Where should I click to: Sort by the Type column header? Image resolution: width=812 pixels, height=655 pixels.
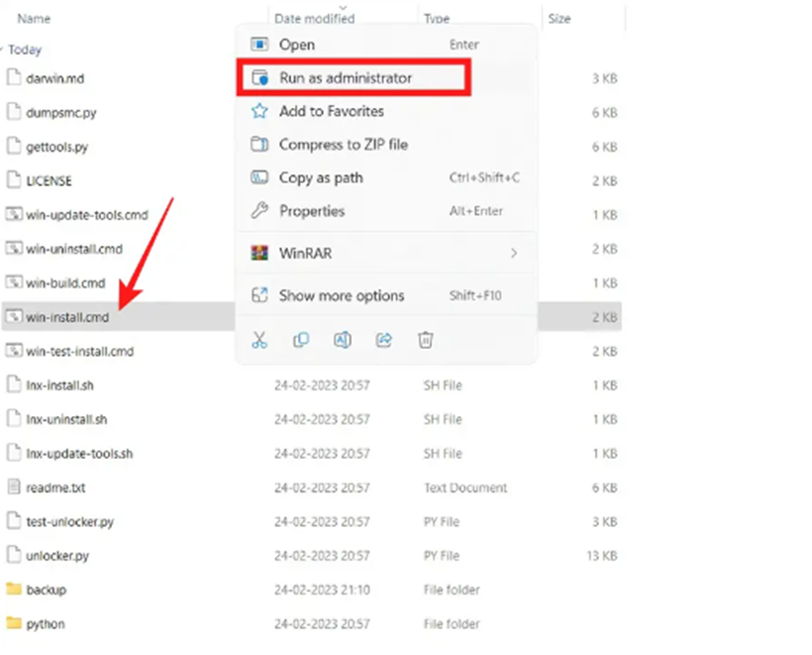(437, 19)
